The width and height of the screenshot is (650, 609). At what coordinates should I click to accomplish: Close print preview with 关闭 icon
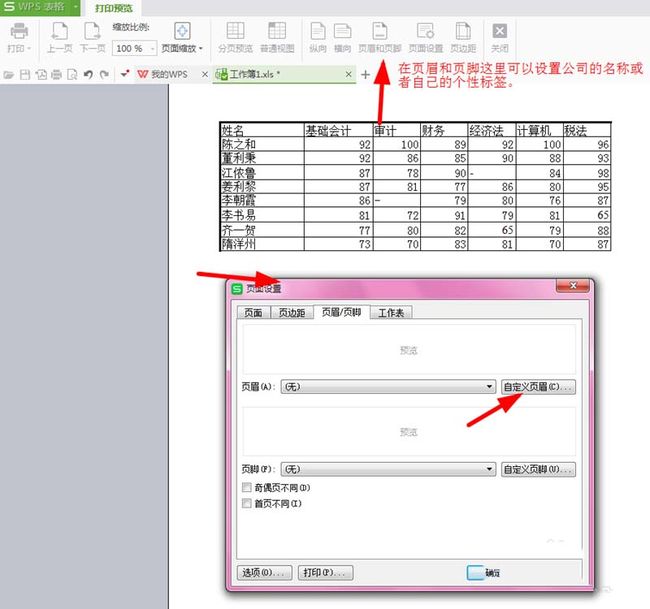500,38
